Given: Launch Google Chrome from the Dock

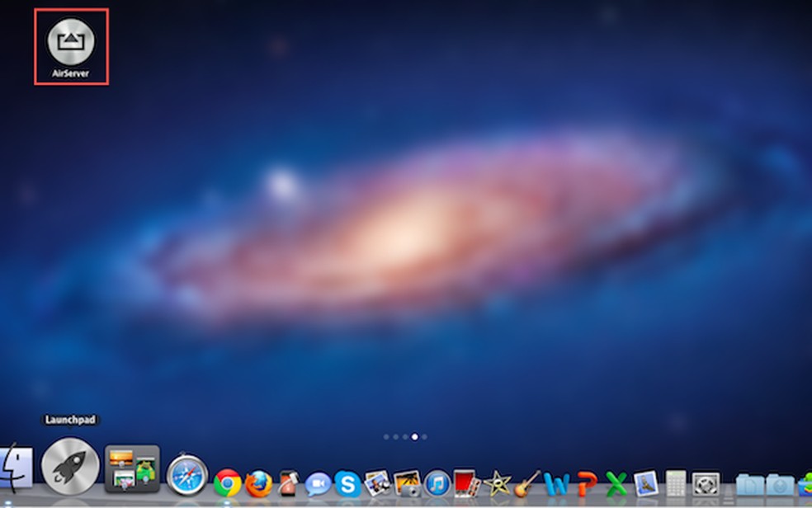Looking at the screenshot, I should coord(227,484).
